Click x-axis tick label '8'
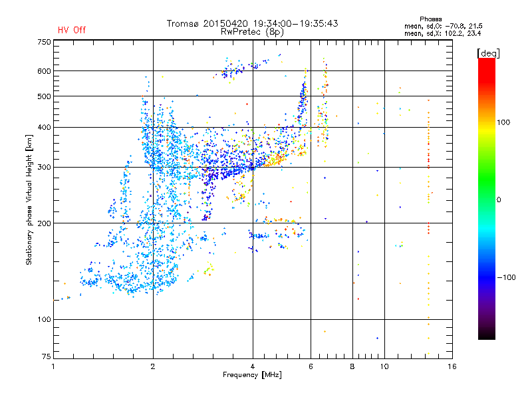Viewport: 532px width, 399px height. [352, 366]
